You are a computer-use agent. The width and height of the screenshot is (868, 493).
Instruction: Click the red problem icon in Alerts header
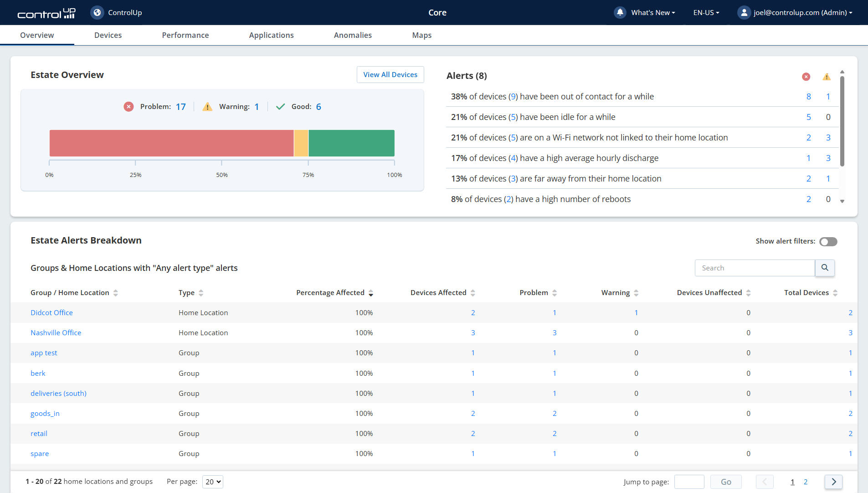806,77
